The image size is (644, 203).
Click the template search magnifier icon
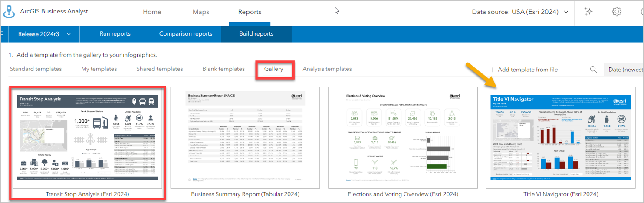[x=593, y=70]
